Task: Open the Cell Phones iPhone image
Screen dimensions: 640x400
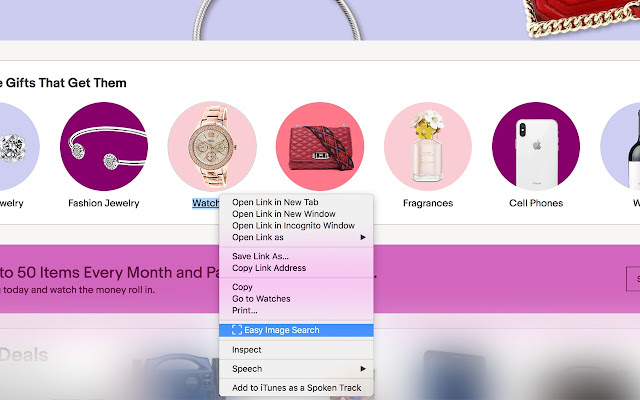Action: click(536, 146)
